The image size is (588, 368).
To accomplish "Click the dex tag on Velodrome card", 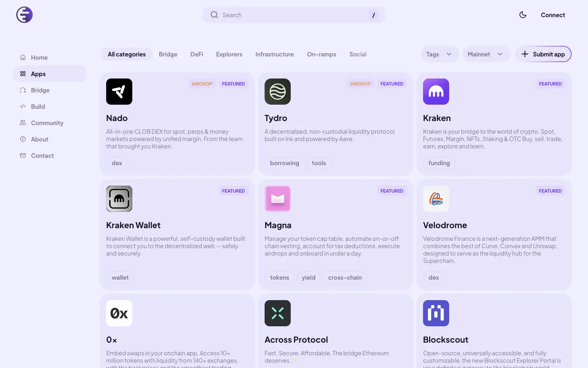I will (x=434, y=277).
